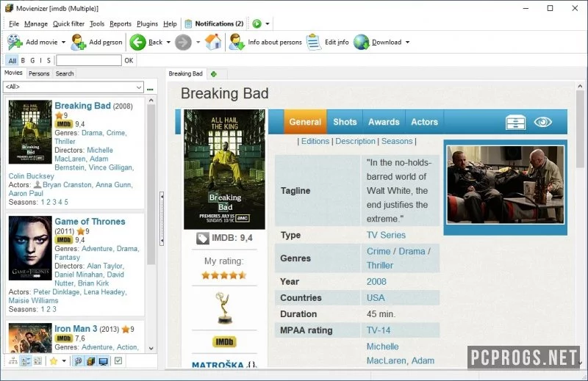588x381 pixels.
Task: Click the green Back arrow icon
Action: [x=137, y=42]
